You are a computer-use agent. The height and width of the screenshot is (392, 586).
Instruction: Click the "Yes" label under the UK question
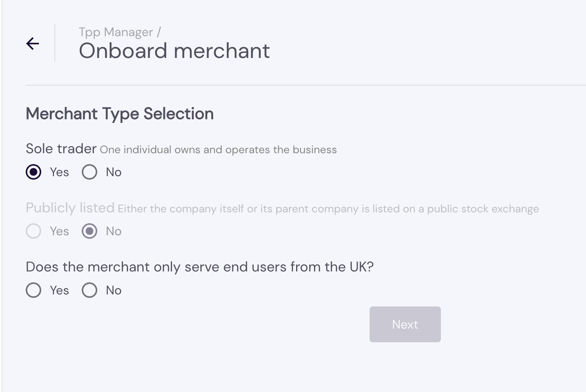[59, 290]
